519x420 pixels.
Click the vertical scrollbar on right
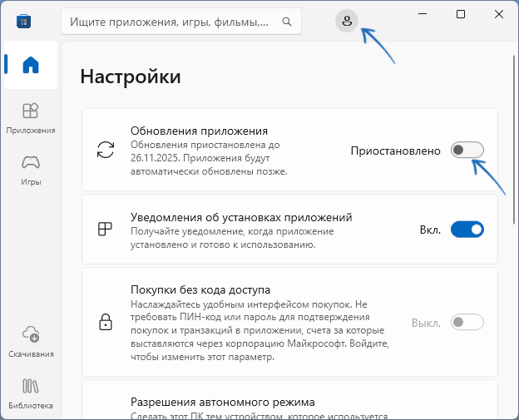pyautogui.click(x=514, y=140)
